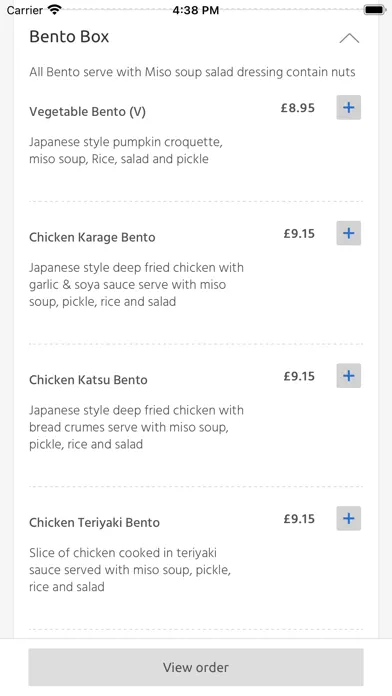Add Vegetable Bento to order

348,107
